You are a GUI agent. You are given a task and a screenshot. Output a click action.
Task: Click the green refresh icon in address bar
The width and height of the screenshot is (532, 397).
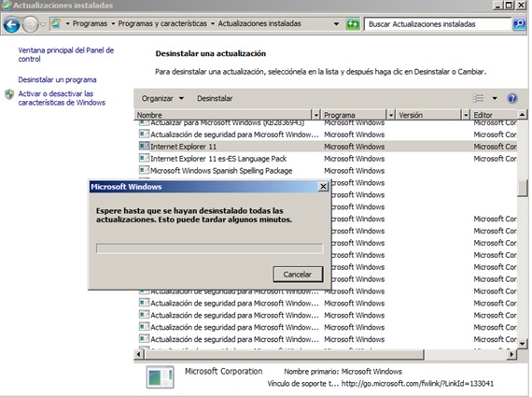tap(353, 23)
